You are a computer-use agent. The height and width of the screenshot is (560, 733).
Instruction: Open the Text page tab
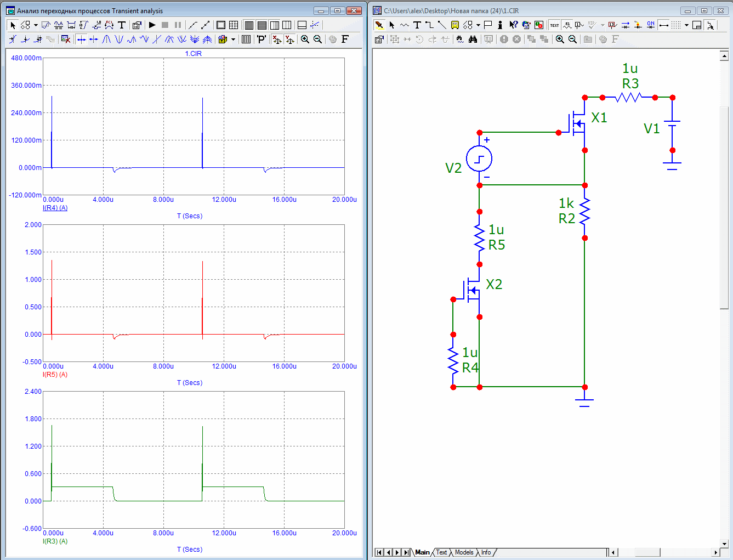click(x=441, y=552)
